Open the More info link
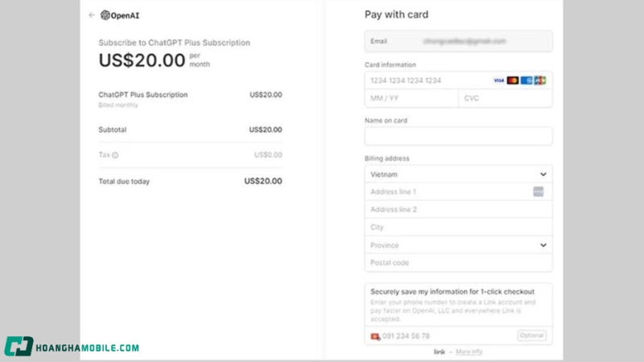644x362 pixels. [469, 352]
